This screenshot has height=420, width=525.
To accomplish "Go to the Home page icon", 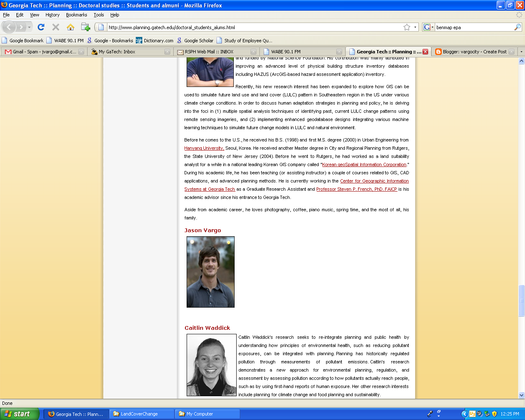I will (71, 27).
